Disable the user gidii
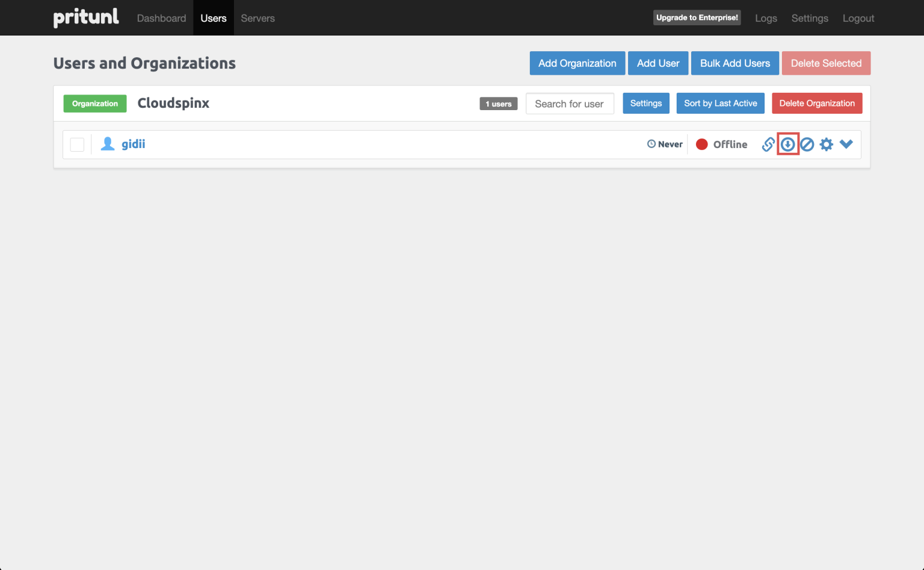924x570 pixels. 807,144
